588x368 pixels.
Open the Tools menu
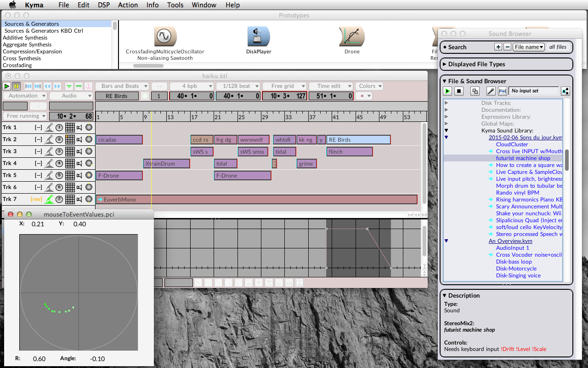(x=175, y=5)
